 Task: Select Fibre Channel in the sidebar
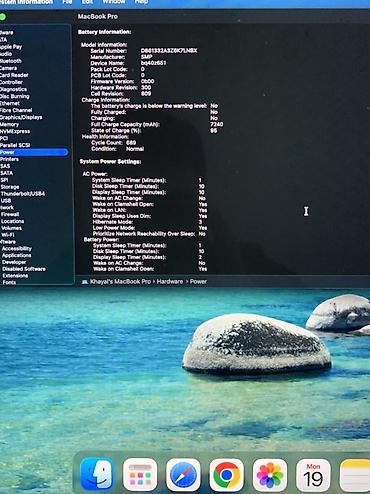[x=16, y=110]
